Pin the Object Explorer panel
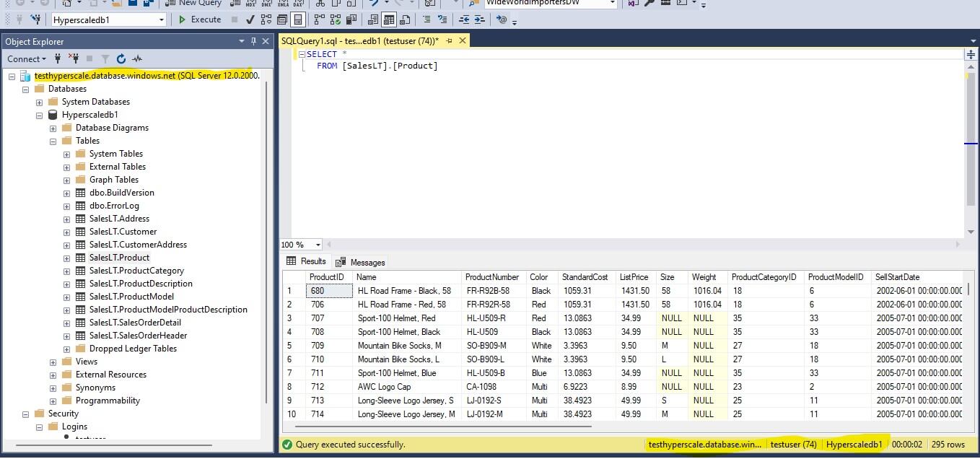980x459 pixels. pos(253,41)
